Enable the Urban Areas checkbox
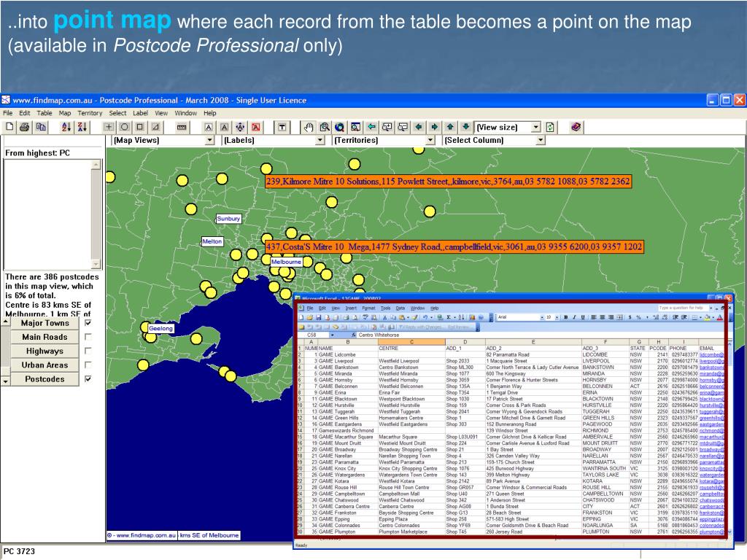This screenshot has height=560, width=747. [x=88, y=365]
